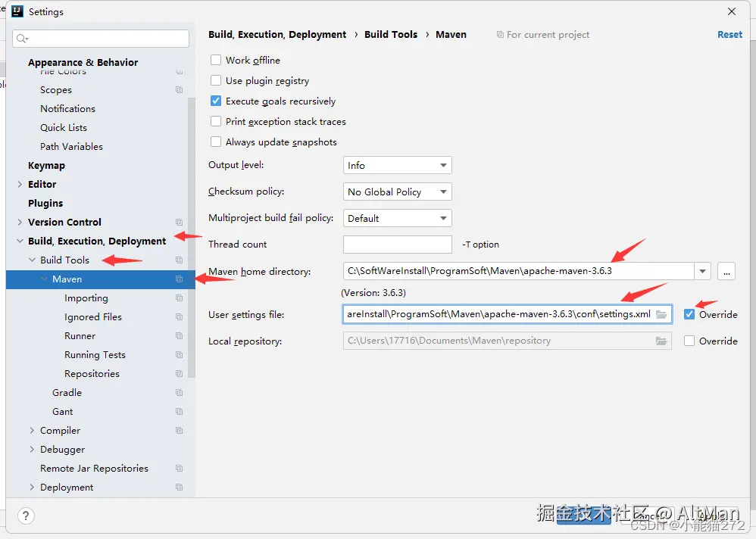
Task: Click the project-level icon beside Compiler
Action: click(x=180, y=431)
